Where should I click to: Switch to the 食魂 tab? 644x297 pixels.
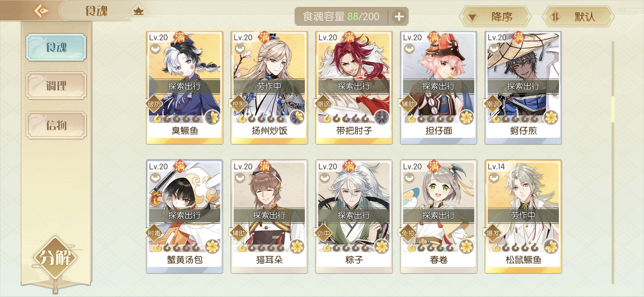tap(56, 47)
